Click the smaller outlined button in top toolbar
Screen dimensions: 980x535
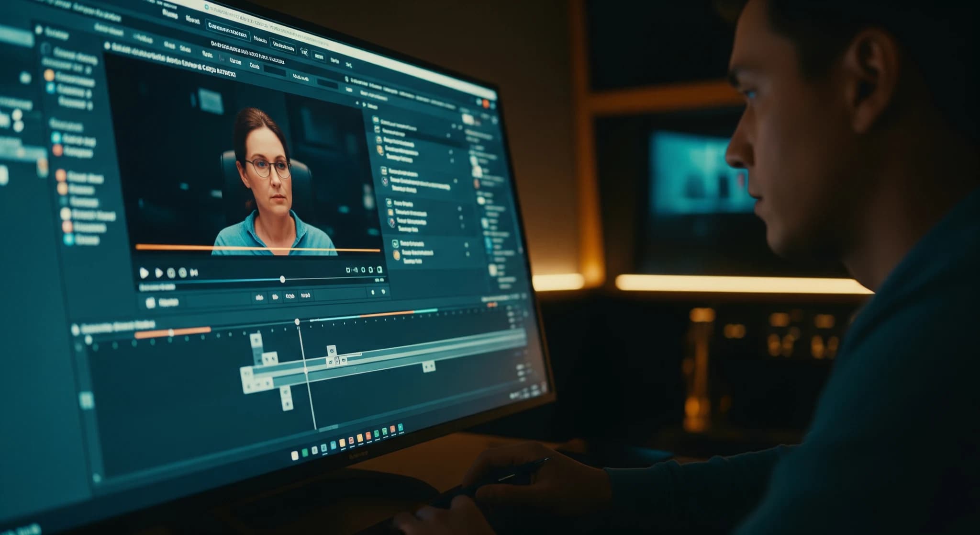click(x=282, y=45)
